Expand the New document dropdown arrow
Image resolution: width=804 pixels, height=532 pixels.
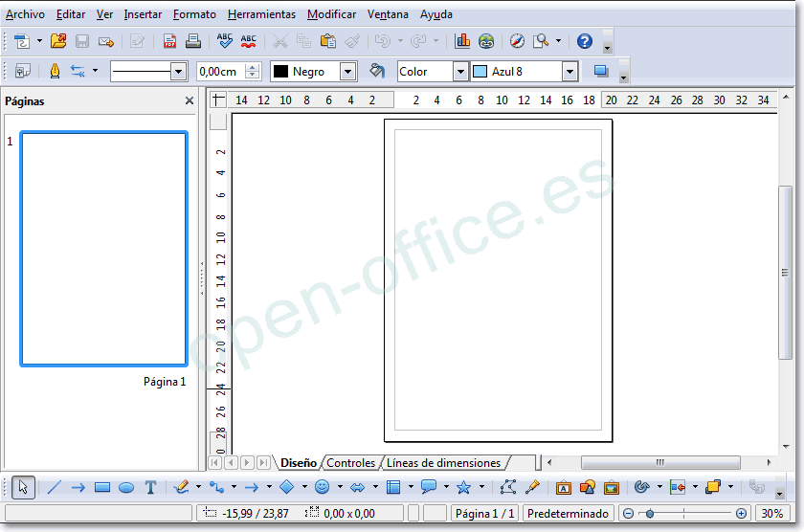[x=39, y=41]
